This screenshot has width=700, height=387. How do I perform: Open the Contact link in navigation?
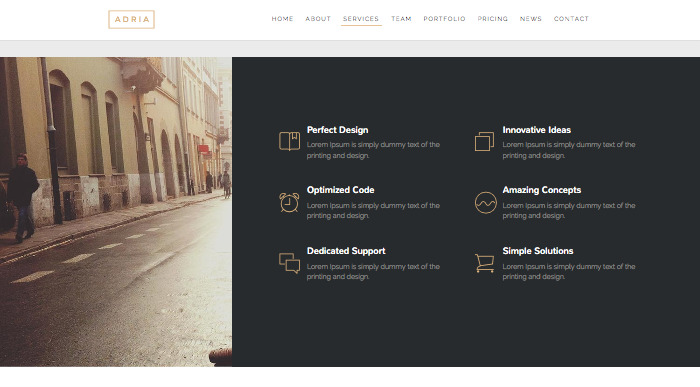571,19
